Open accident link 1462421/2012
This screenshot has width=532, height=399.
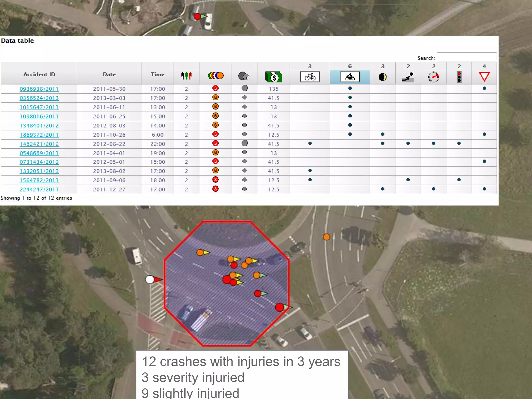coord(39,144)
